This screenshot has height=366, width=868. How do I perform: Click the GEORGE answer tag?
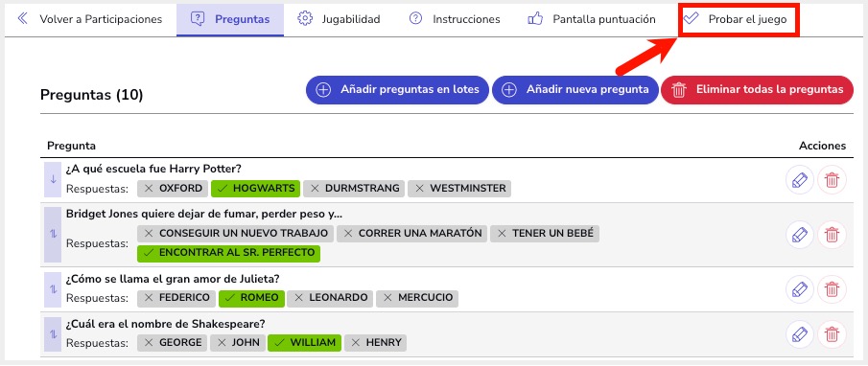pos(172,343)
